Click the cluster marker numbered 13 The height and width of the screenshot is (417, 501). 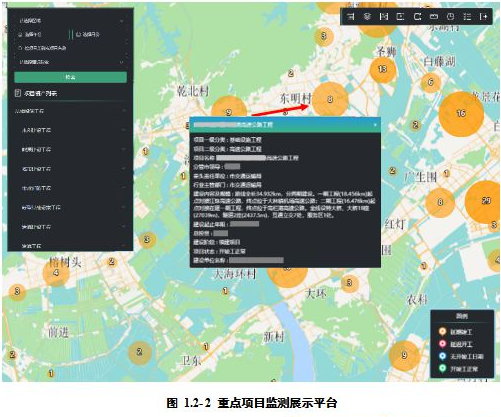click(383, 69)
